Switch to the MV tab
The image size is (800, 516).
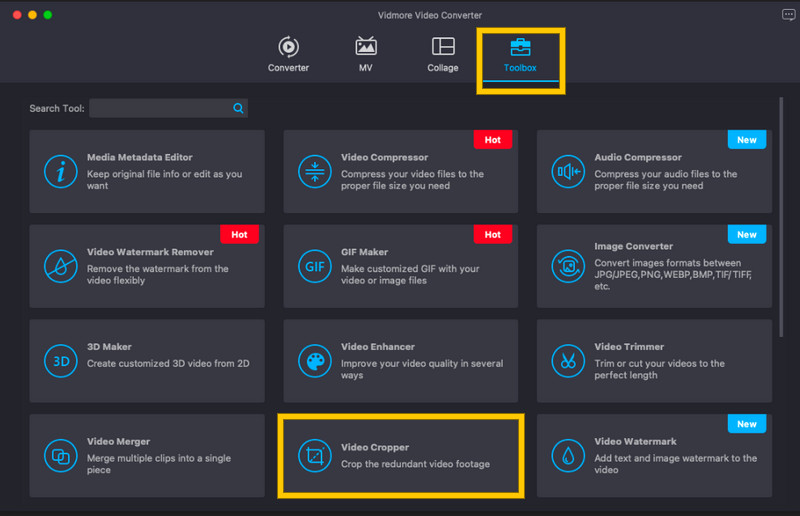(x=366, y=55)
